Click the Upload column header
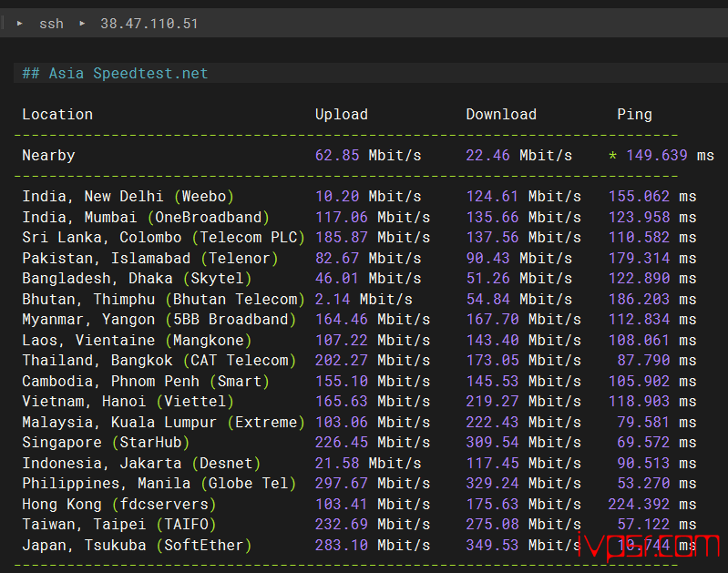The width and height of the screenshot is (728, 573). tap(342, 114)
